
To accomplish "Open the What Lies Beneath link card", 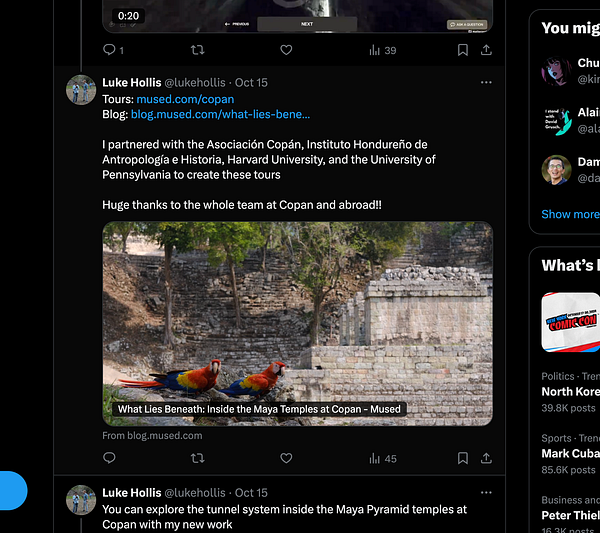I will tap(297, 324).
